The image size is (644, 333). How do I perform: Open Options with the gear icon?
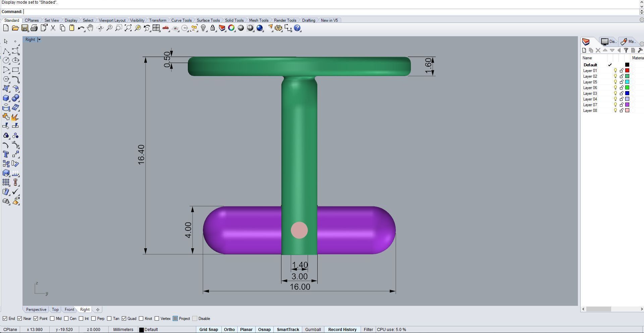click(279, 28)
